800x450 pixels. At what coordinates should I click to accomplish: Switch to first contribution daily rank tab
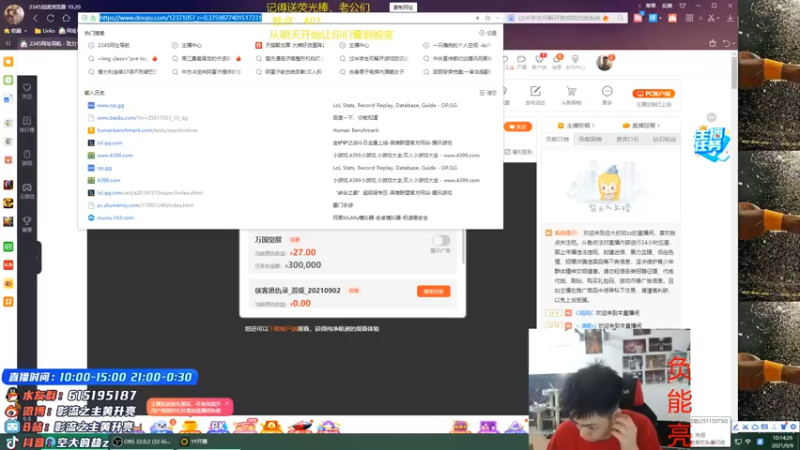pyautogui.click(x=557, y=139)
